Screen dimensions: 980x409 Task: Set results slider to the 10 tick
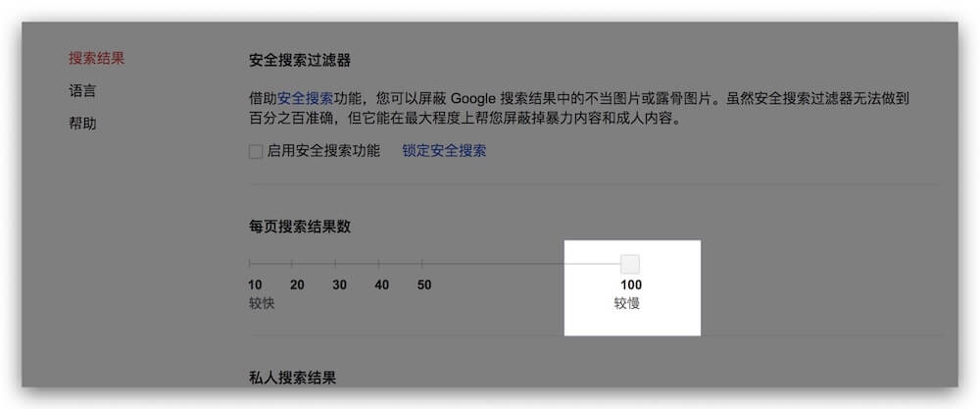[250, 263]
